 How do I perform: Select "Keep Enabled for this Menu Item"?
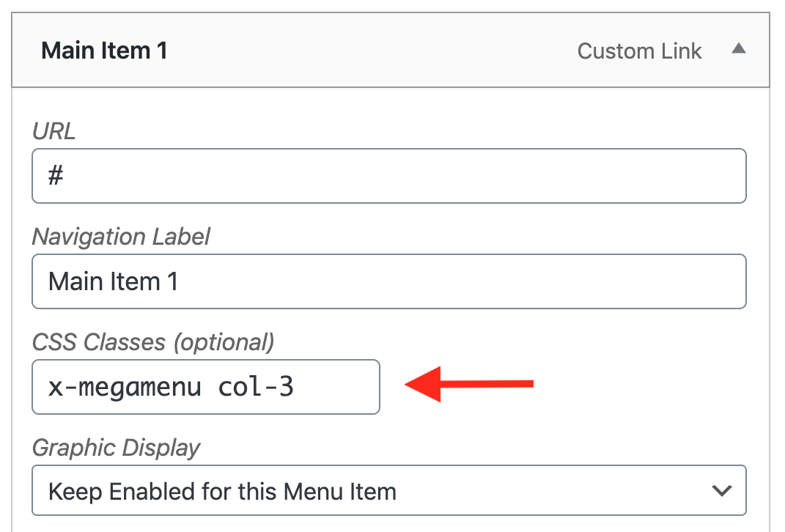(x=388, y=490)
